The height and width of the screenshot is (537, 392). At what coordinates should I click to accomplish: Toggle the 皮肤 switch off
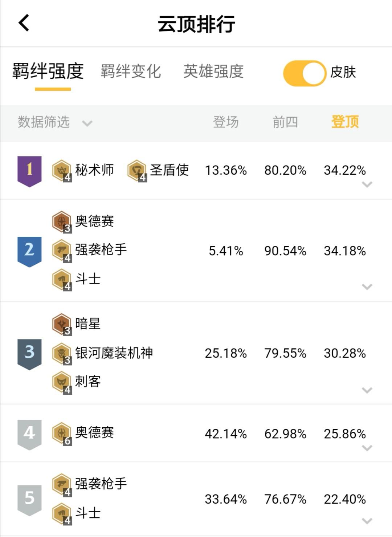305,73
